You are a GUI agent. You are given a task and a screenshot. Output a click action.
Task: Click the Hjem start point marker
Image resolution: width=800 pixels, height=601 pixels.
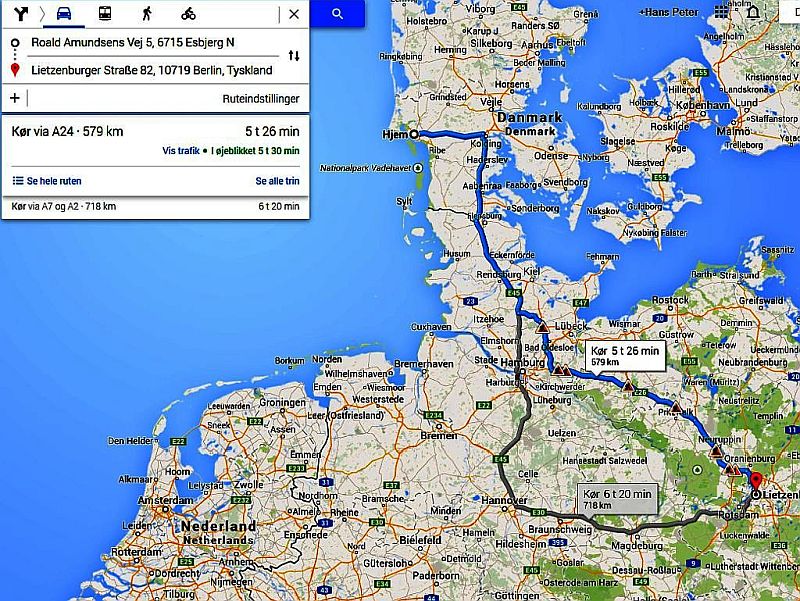point(414,134)
